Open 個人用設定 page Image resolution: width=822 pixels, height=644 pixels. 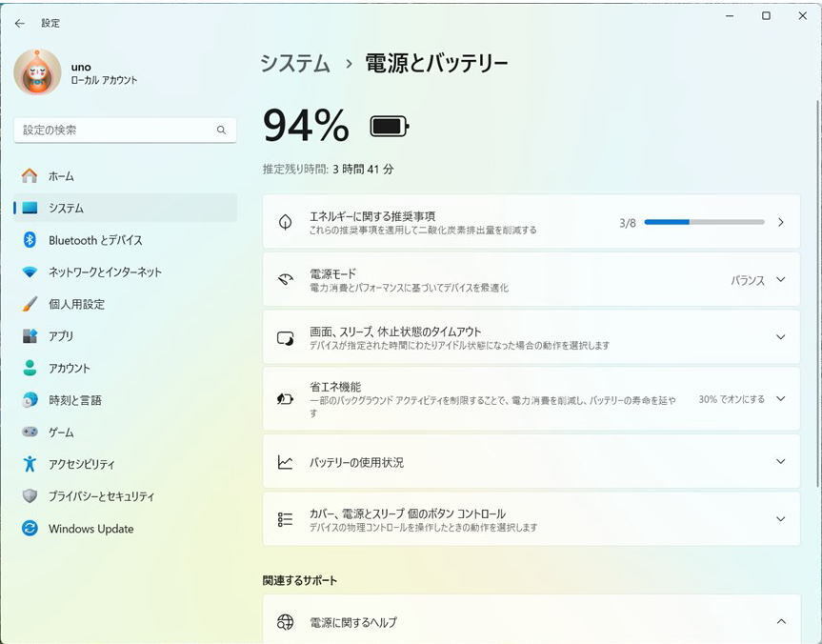[126, 304]
